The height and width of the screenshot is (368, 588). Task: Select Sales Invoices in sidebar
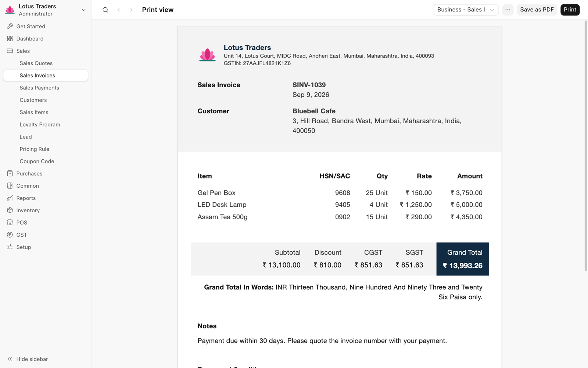tap(46, 75)
